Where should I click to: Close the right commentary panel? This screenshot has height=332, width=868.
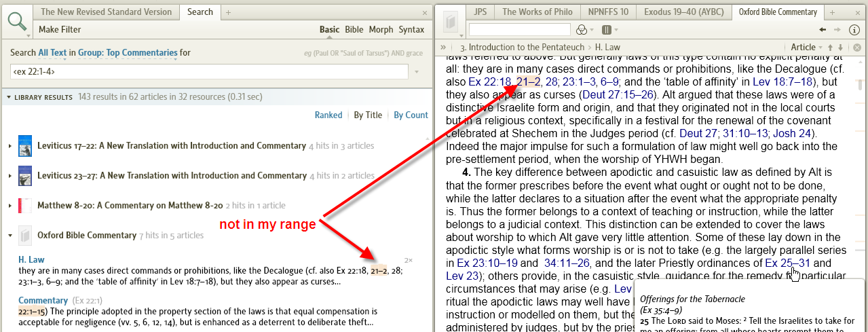(x=857, y=12)
